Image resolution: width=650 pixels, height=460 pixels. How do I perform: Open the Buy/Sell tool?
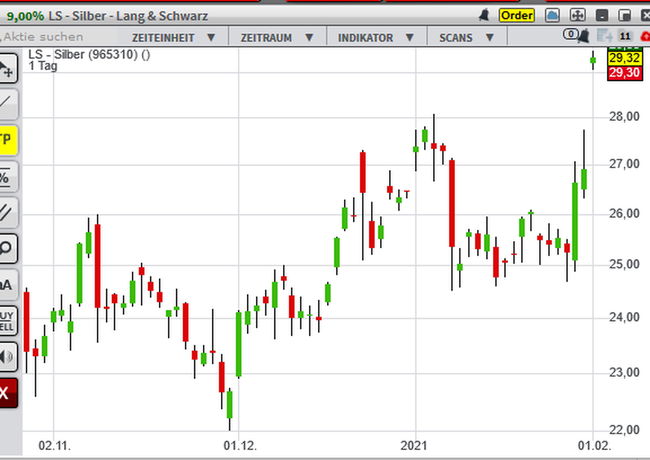pos(7,321)
